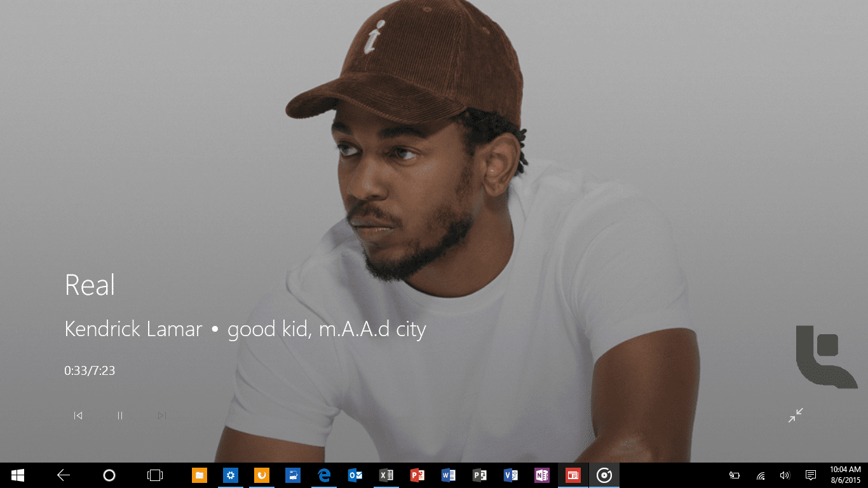Open Outlook from the taskbar
Viewport: 868px width, 488px height.
(355, 475)
